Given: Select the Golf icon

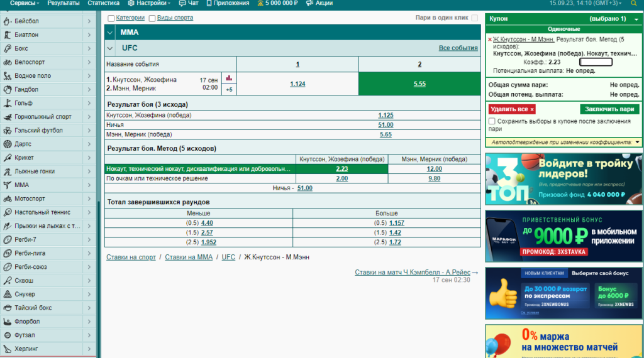Looking at the screenshot, I should click(8, 103).
